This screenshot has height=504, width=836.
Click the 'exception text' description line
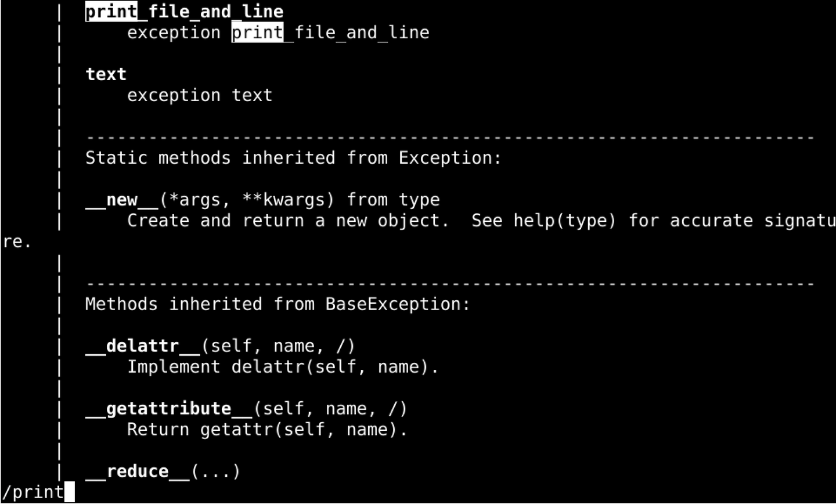[199, 95]
